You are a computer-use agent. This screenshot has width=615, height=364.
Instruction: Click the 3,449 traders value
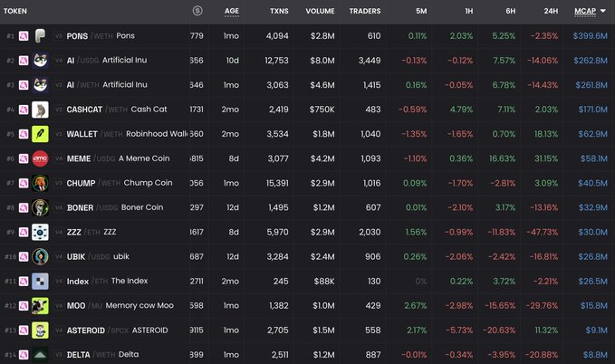pyautogui.click(x=370, y=61)
